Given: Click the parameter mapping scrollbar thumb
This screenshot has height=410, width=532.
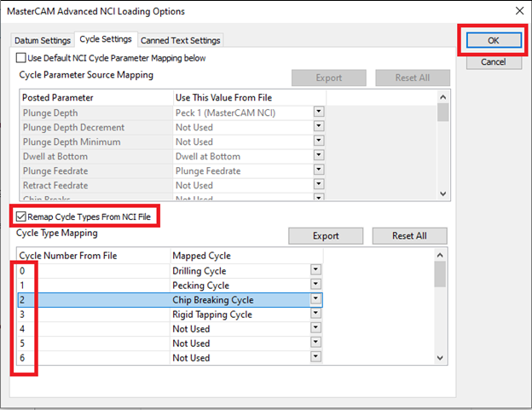Looking at the screenshot, I should [442, 113].
